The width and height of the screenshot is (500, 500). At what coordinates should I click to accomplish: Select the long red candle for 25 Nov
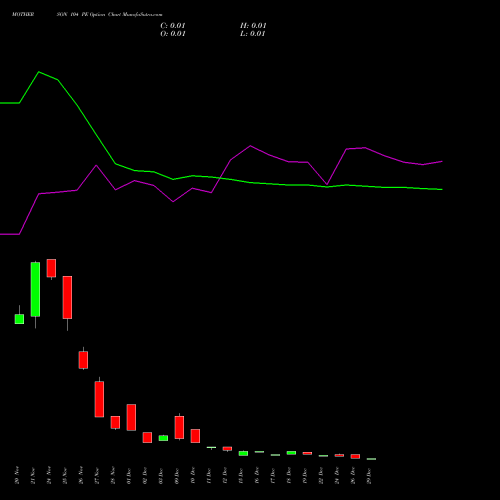(x=67, y=297)
